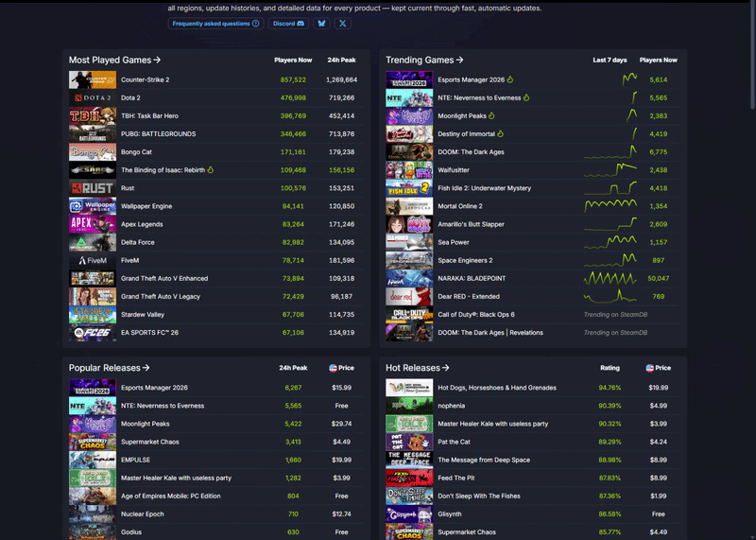This screenshot has width=756, height=540.
Task: Click the Stardew Valley thumbnail
Action: coord(93,314)
